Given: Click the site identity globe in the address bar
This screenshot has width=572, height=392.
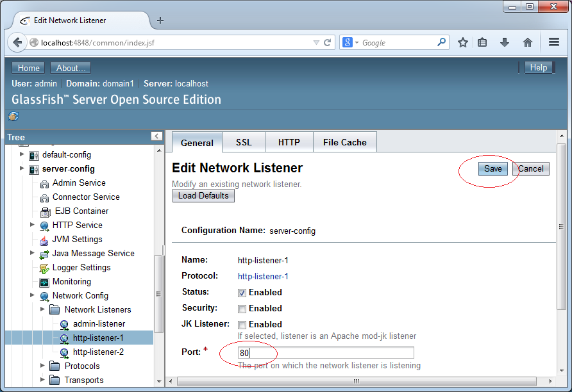Looking at the screenshot, I should pos(34,43).
